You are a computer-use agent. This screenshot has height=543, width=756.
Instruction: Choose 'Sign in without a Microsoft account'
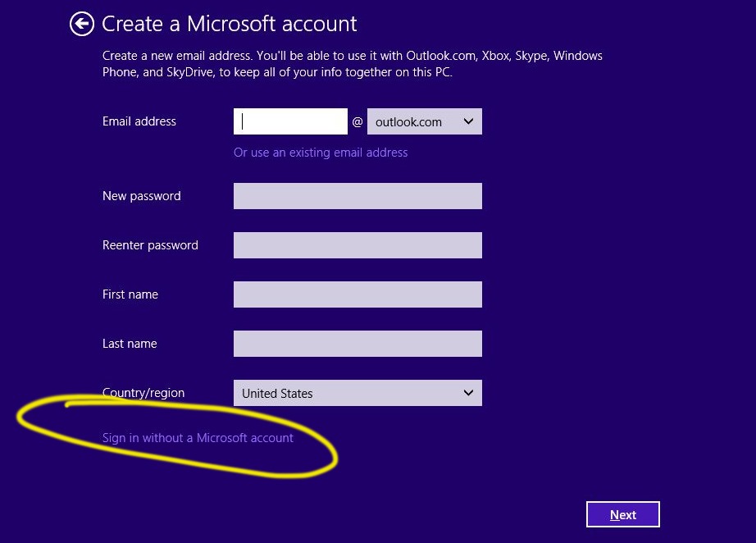click(x=198, y=438)
